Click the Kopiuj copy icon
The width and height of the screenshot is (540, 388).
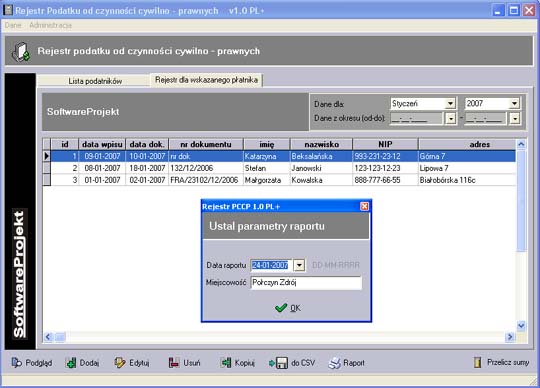226,363
